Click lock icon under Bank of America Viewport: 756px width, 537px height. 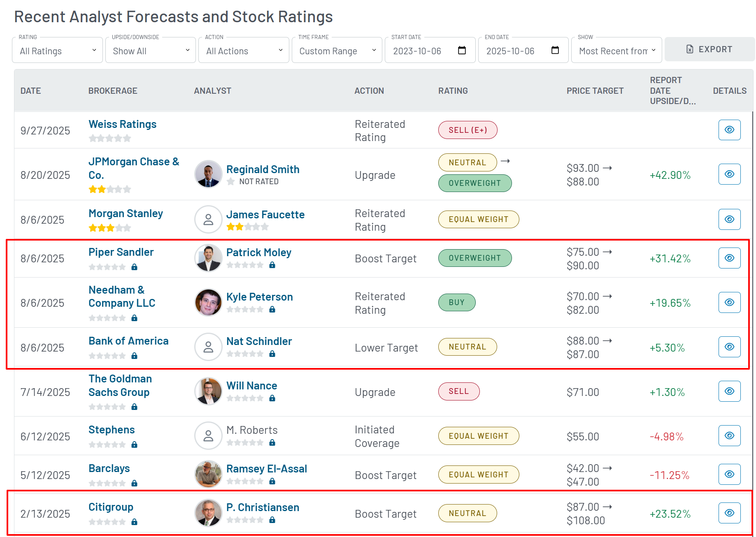tap(134, 356)
